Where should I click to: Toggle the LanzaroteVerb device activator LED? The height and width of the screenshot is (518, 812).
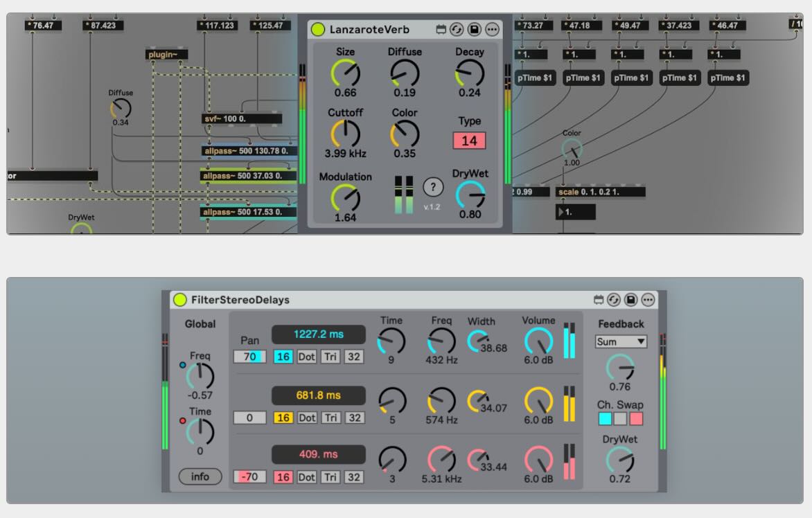(x=318, y=29)
